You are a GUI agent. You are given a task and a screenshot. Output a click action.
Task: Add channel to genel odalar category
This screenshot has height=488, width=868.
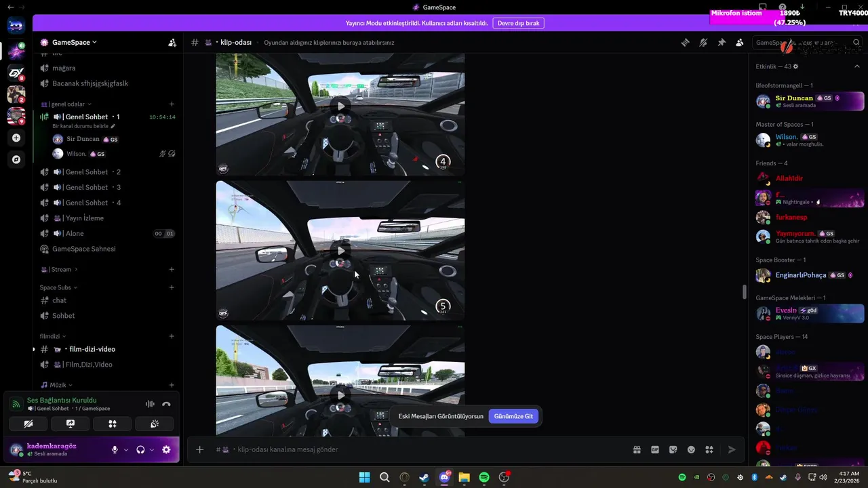[x=172, y=104]
